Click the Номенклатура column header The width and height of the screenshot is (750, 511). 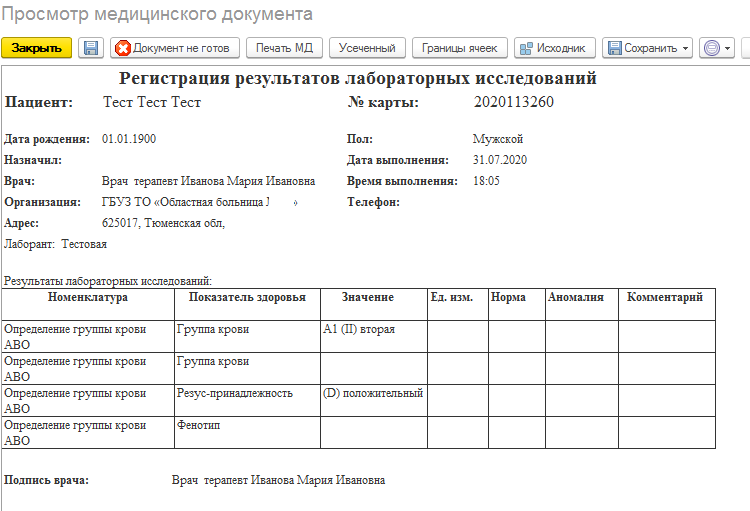point(88,298)
